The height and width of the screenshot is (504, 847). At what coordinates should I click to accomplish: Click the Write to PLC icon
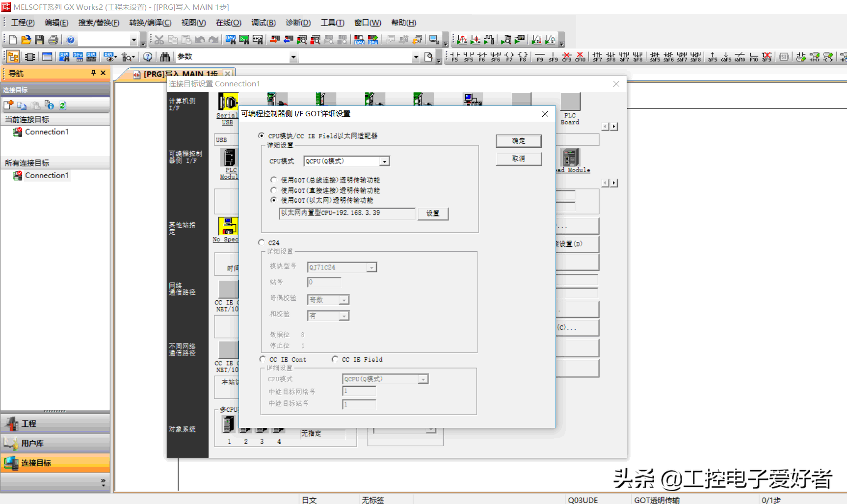(274, 40)
